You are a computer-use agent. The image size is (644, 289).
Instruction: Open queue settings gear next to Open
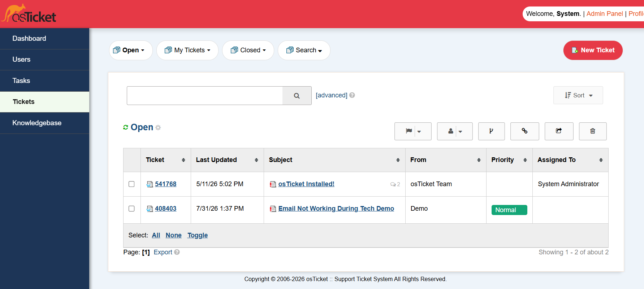(x=158, y=128)
